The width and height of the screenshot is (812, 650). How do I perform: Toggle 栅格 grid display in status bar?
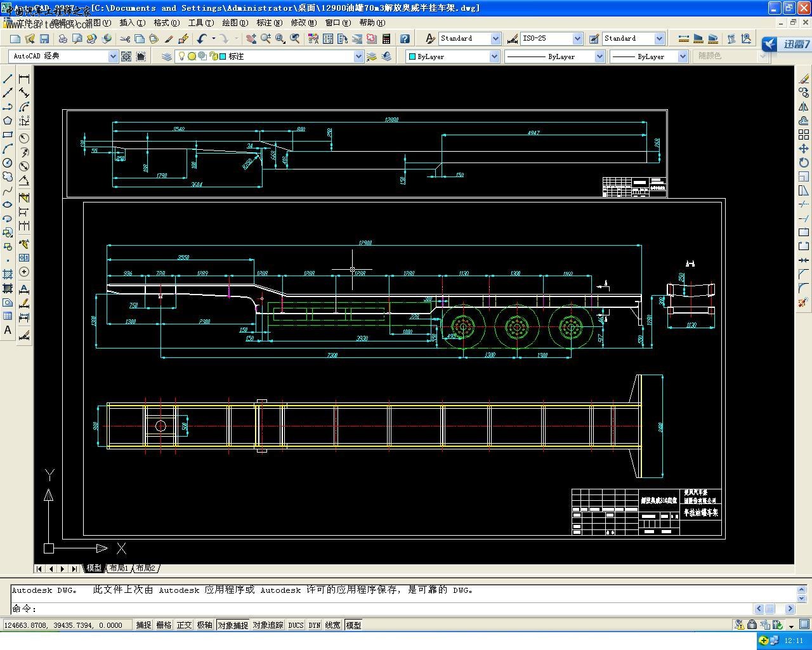click(164, 625)
